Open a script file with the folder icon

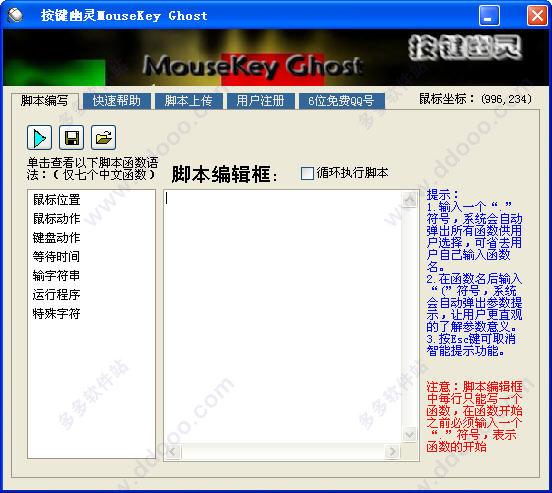104,137
